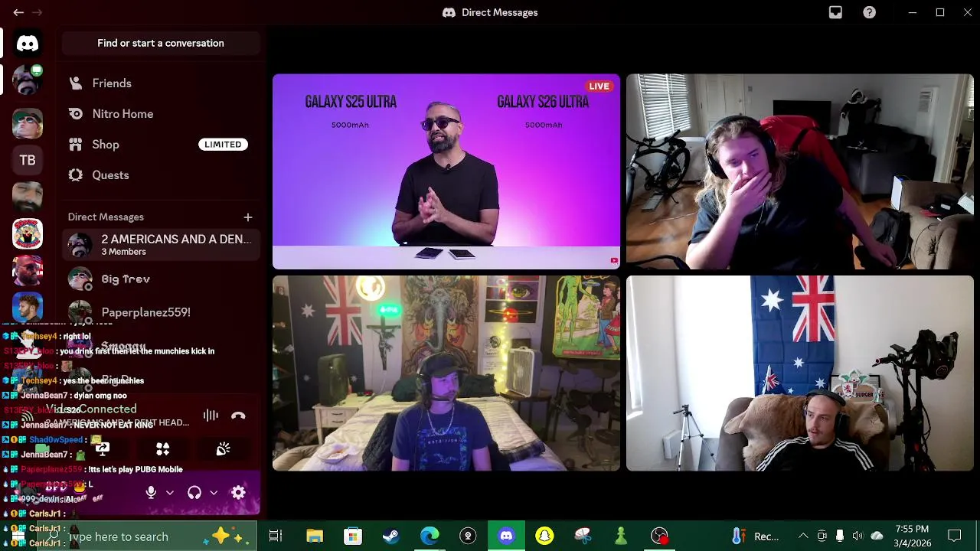Toggle headphone deafen in Discord

(x=194, y=493)
